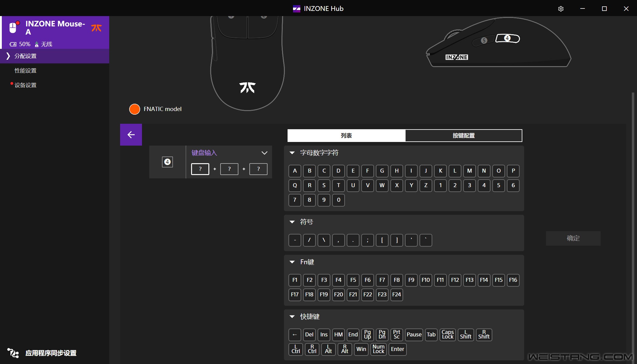Choose the Pause shortcut key
The width and height of the screenshot is (637, 364).
[x=414, y=335]
